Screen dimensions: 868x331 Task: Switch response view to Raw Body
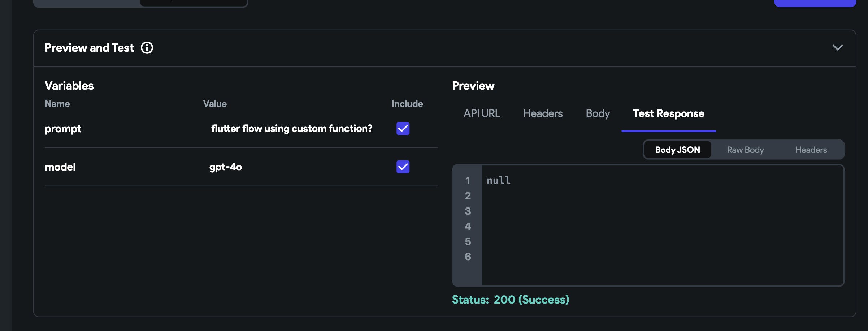[745, 150]
